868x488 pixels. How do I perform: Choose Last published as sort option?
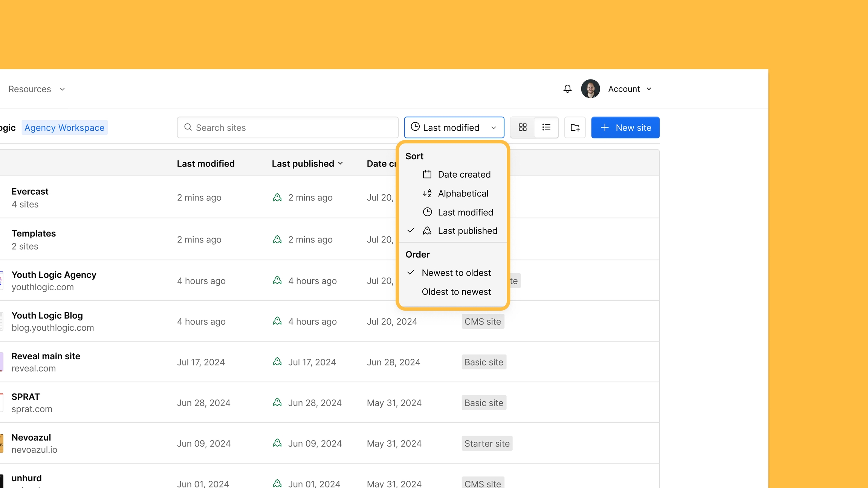tap(467, 230)
